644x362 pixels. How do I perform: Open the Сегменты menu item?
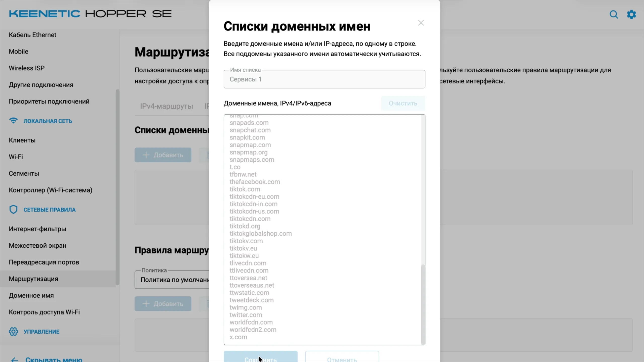[x=24, y=173]
